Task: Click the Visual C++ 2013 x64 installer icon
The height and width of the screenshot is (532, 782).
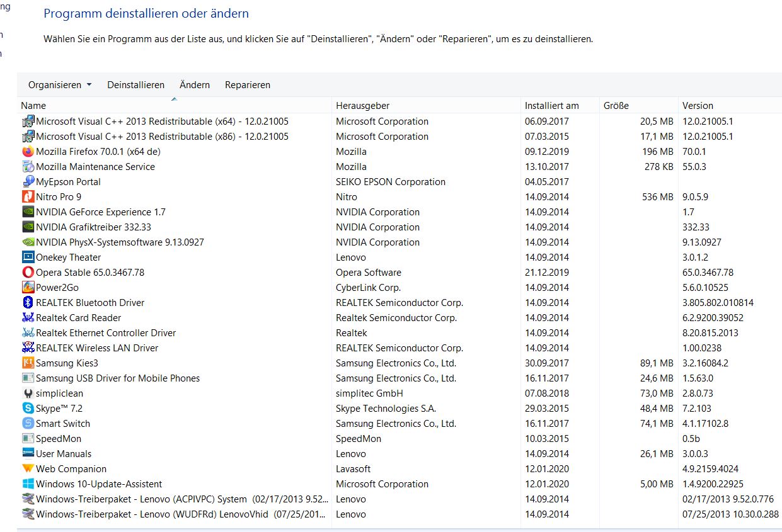Action: (x=28, y=121)
